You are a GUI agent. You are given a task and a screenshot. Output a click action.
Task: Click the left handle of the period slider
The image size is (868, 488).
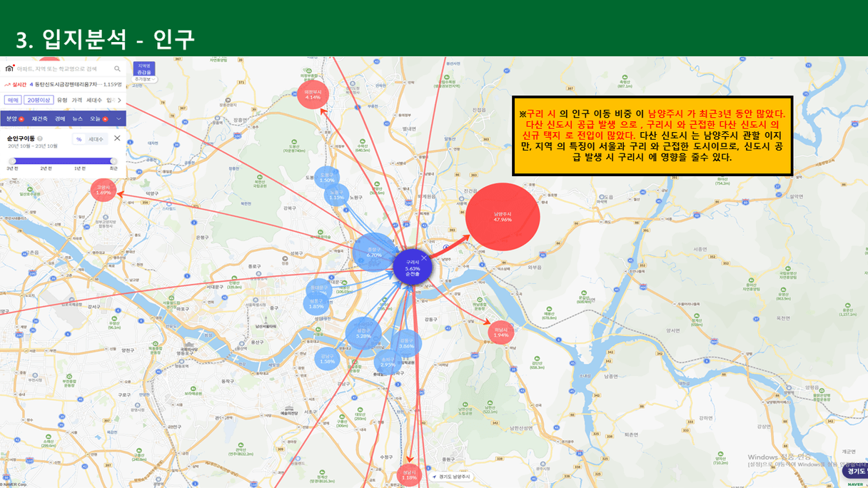(11, 161)
